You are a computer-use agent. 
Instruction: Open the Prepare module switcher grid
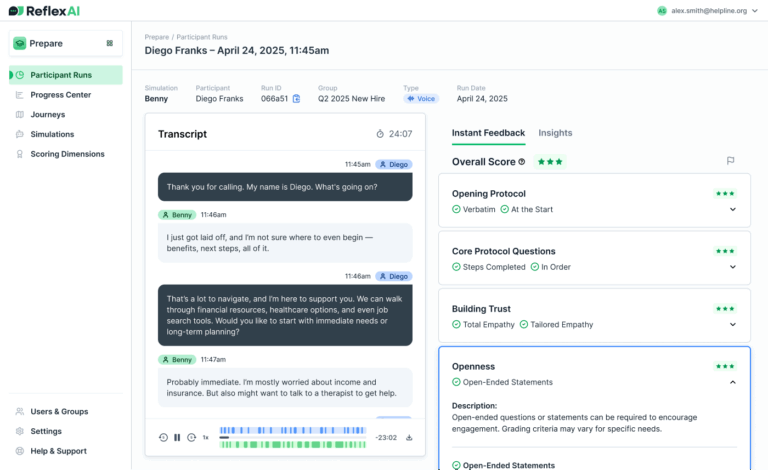pyautogui.click(x=109, y=43)
